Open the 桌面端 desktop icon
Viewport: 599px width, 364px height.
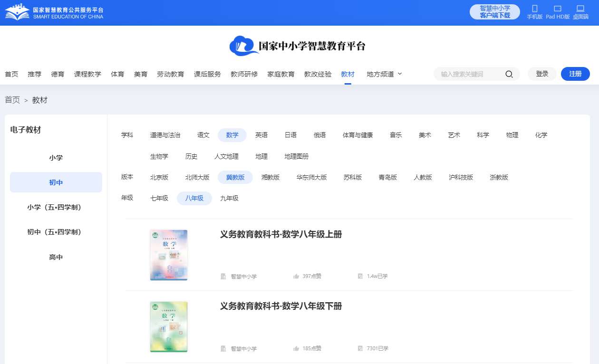click(x=580, y=9)
